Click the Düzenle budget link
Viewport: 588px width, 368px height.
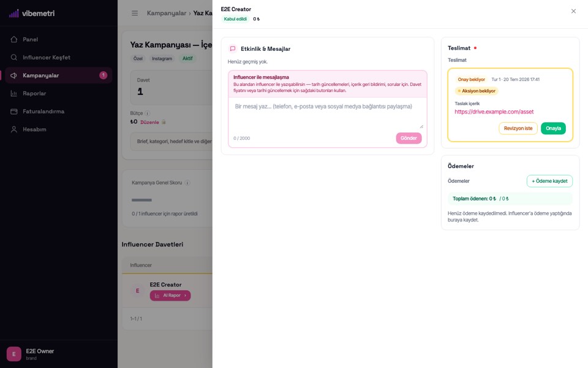coord(149,122)
